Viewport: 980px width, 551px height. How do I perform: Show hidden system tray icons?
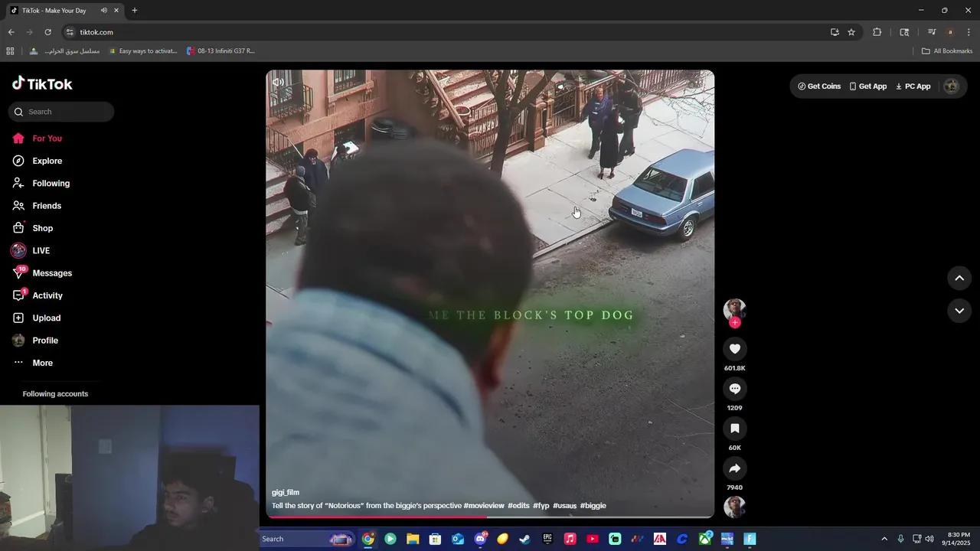tap(884, 539)
